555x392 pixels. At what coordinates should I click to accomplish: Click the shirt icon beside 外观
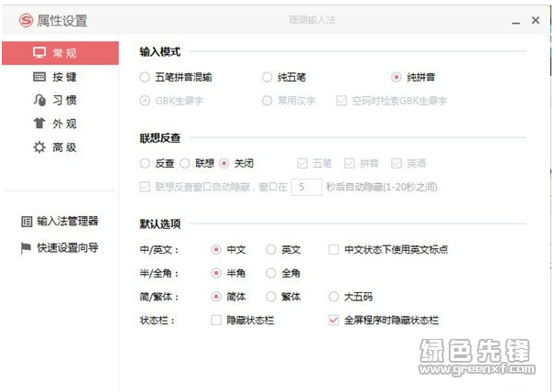[x=39, y=124]
